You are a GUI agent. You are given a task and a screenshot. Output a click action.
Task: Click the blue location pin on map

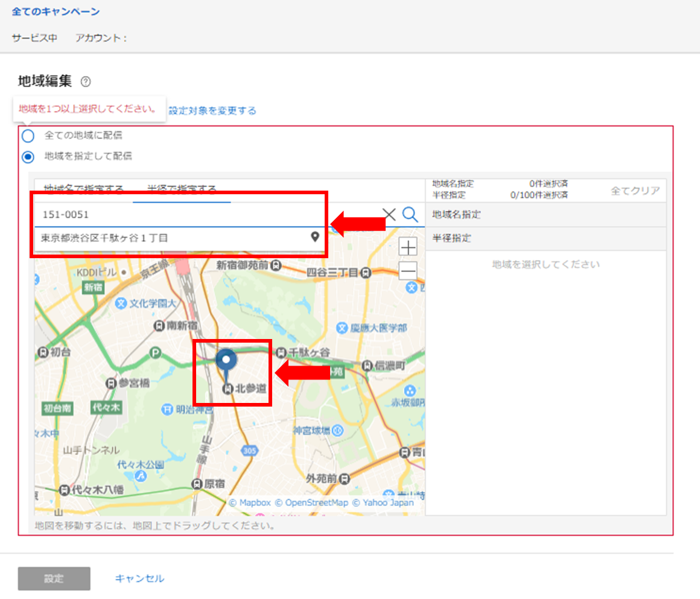pos(226,361)
